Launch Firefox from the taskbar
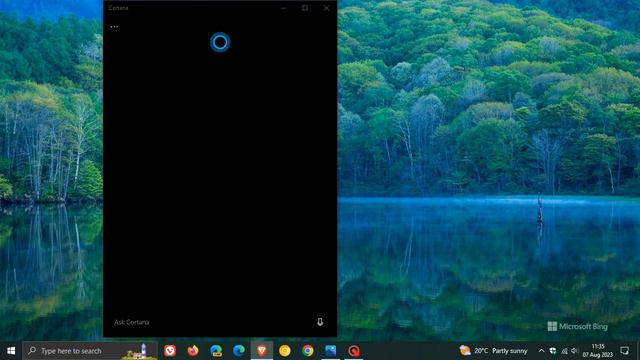The height and width of the screenshot is (360, 640). (x=193, y=351)
